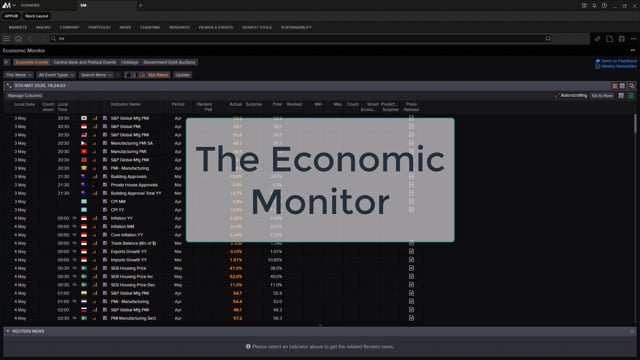Open the Search Items dropdown

pyautogui.click(x=96, y=75)
